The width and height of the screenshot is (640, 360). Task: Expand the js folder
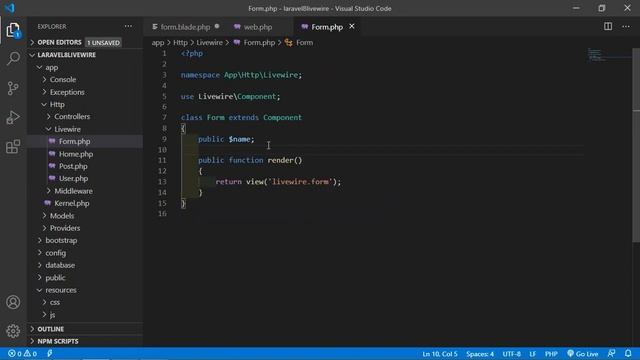(x=52, y=315)
